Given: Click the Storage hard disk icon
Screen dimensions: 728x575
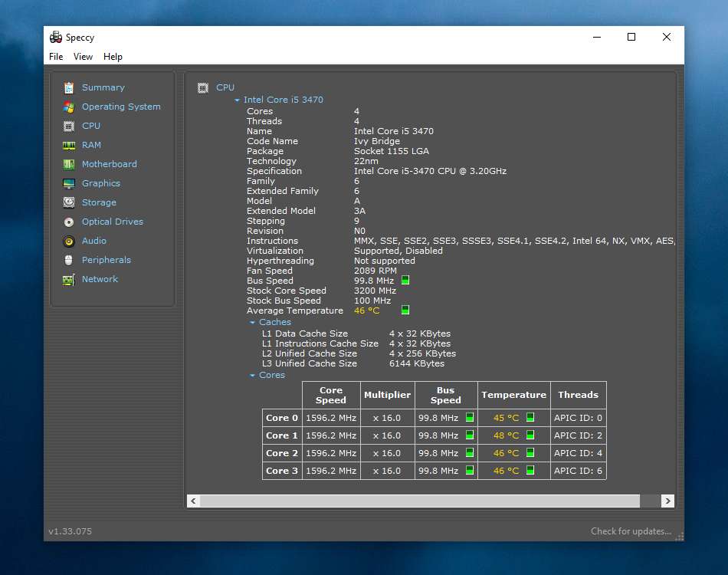Looking at the screenshot, I should point(69,202).
